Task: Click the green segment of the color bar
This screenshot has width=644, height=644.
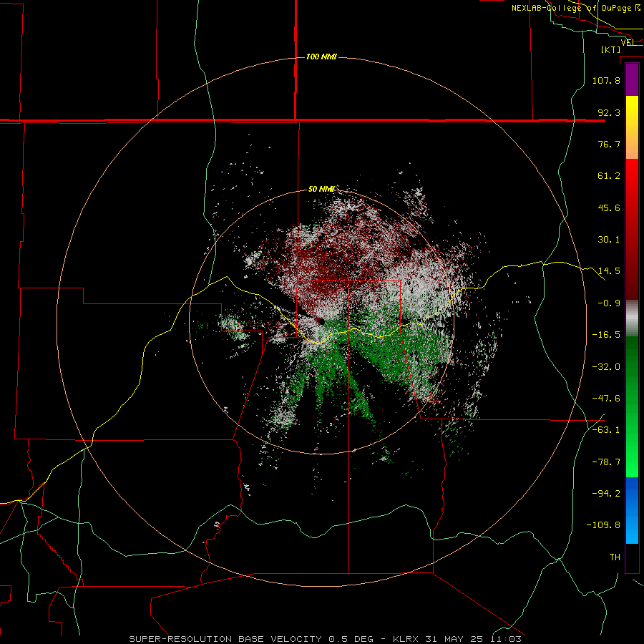Action: click(632, 406)
